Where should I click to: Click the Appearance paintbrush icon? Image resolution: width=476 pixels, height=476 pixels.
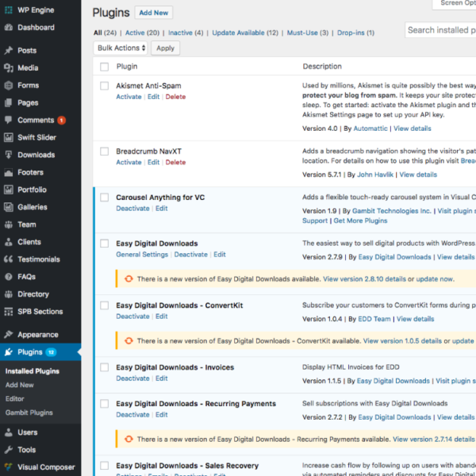coord(9,335)
